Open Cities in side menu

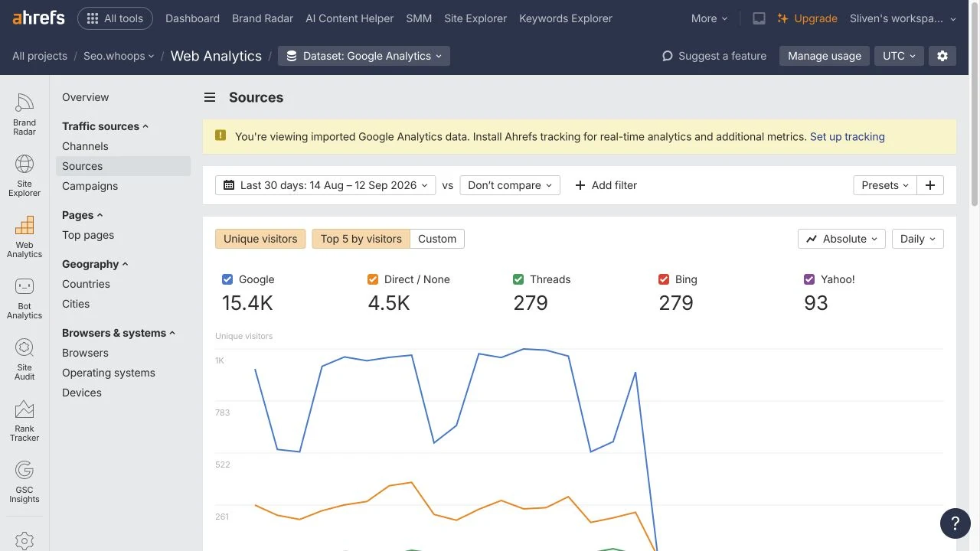[x=76, y=304]
